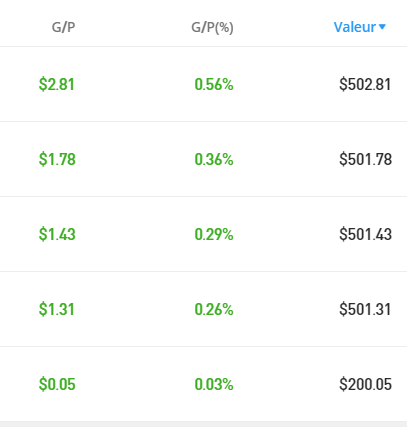
Task: Select the 0.26% gain percentage
Action: (x=214, y=309)
